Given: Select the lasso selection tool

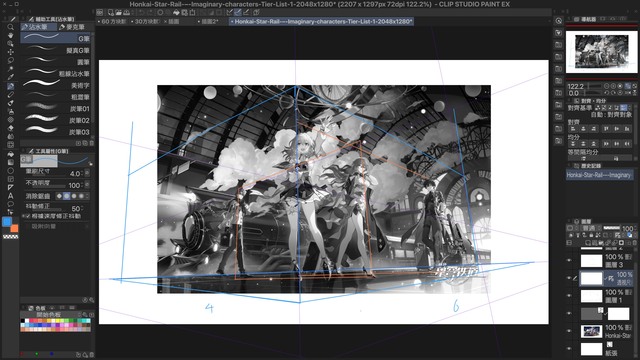Looking at the screenshot, I should click(11, 60).
